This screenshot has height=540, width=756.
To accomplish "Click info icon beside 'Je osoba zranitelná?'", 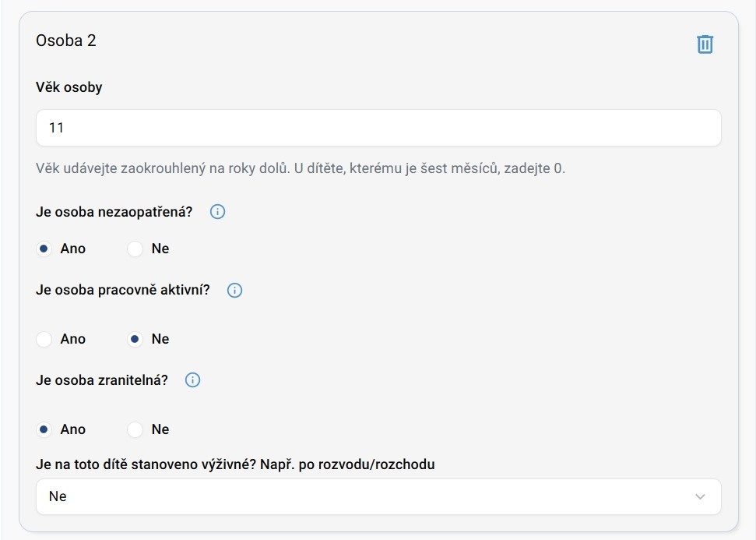I will [x=193, y=380].
